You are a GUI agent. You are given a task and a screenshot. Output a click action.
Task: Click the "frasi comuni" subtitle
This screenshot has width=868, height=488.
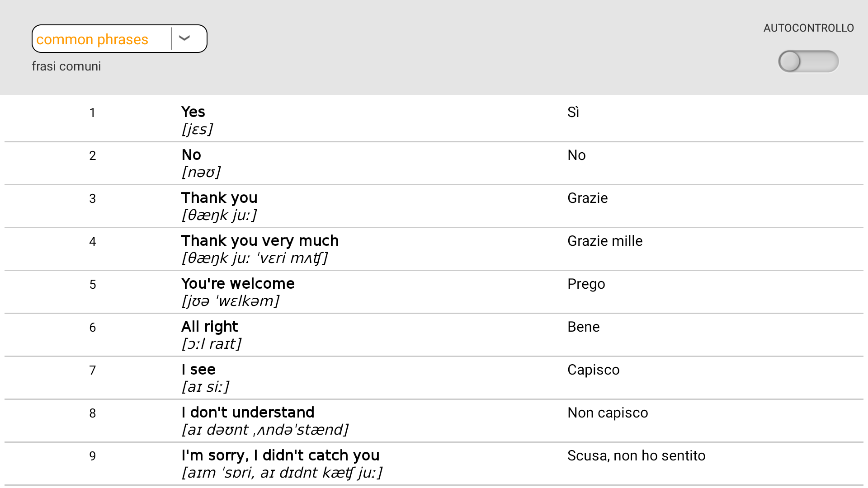66,66
